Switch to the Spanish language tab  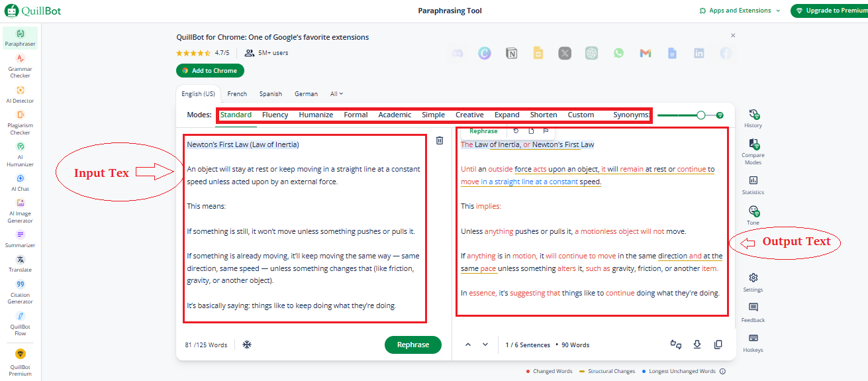[x=271, y=94]
